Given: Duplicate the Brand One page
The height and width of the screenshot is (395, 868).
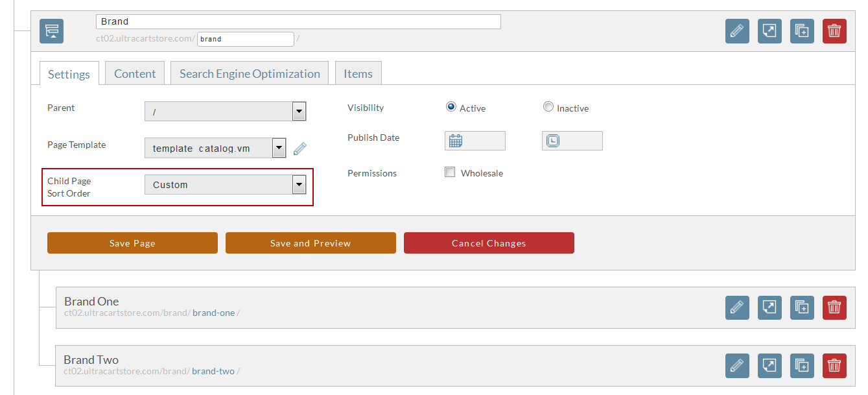Looking at the screenshot, I should coord(802,307).
